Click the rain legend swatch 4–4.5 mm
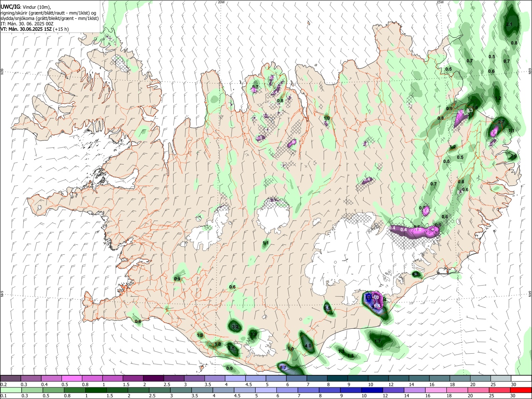This screenshot has width=532, height=399. coord(223,390)
